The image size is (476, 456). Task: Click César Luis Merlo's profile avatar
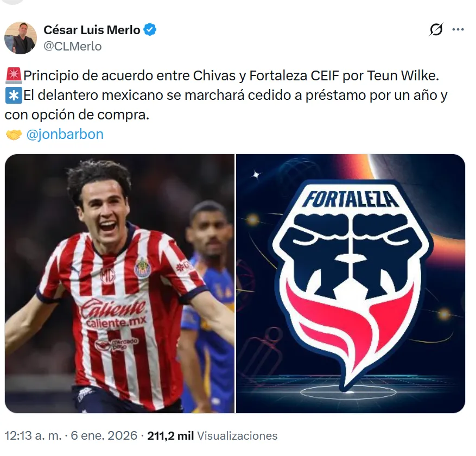click(x=21, y=38)
